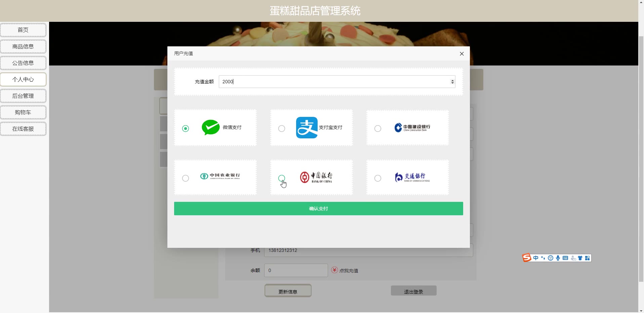
Task: Open the 后台管理 menu item
Action: coord(23,96)
